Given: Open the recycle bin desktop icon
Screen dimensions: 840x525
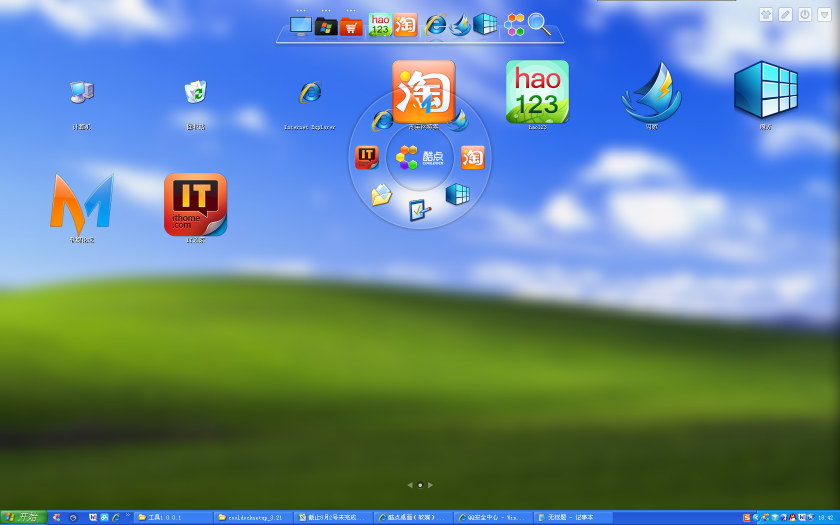Looking at the screenshot, I should click(x=196, y=92).
